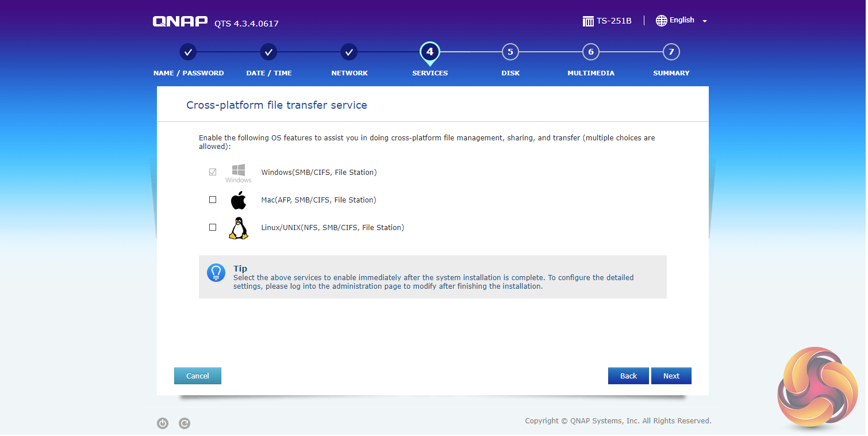Screen dimensions: 868x436
Task: Select step 7 Summary
Action: (x=671, y=52)
